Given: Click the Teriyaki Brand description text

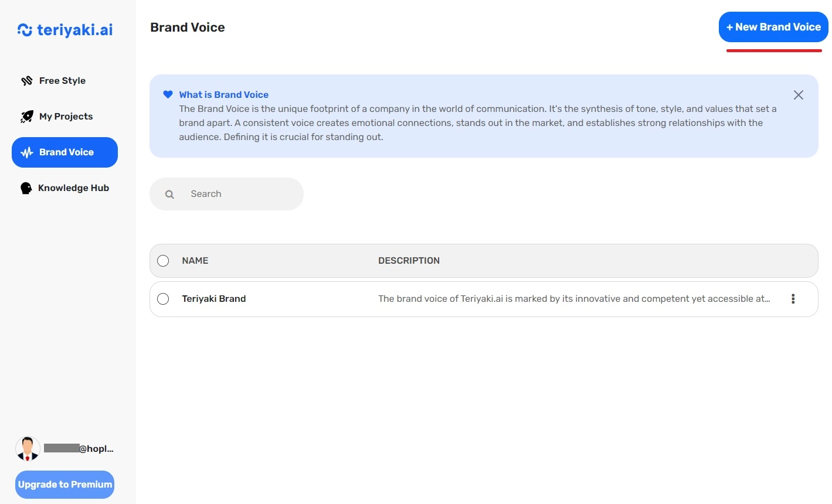Looking at the screenshot, I should [574, 299].
